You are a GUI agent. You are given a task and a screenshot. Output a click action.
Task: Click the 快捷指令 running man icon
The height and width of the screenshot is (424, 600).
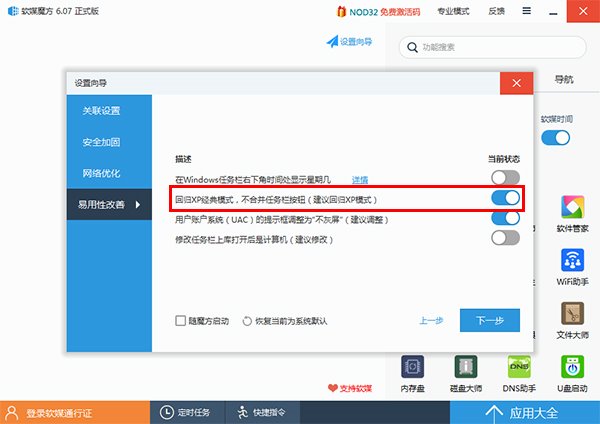pyautogui.click(x=242, y=412)
